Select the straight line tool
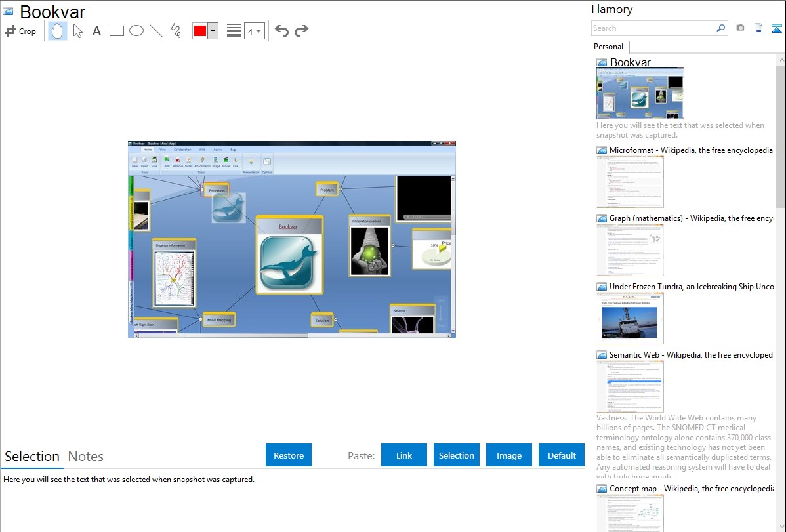 point(156,31)
